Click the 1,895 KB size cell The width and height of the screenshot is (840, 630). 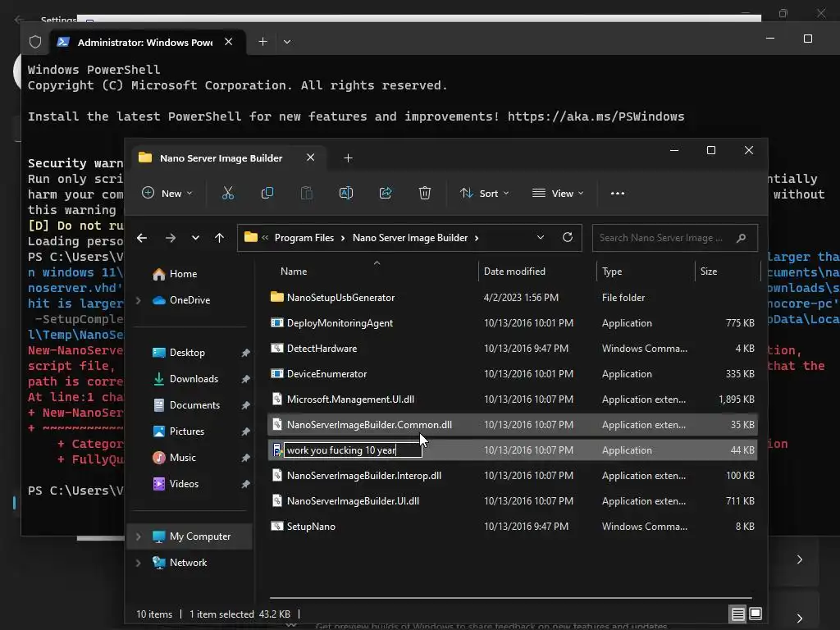[736, 399]
